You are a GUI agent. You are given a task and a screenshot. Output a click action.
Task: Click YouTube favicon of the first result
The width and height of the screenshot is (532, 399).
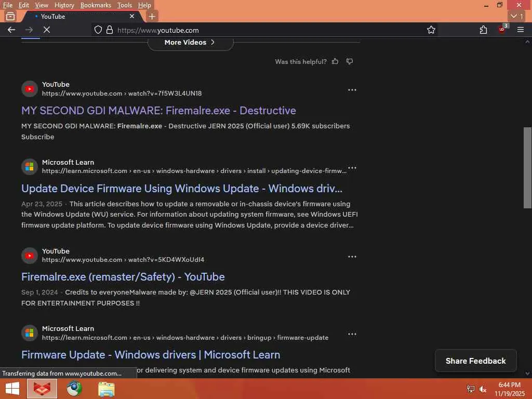30,89
